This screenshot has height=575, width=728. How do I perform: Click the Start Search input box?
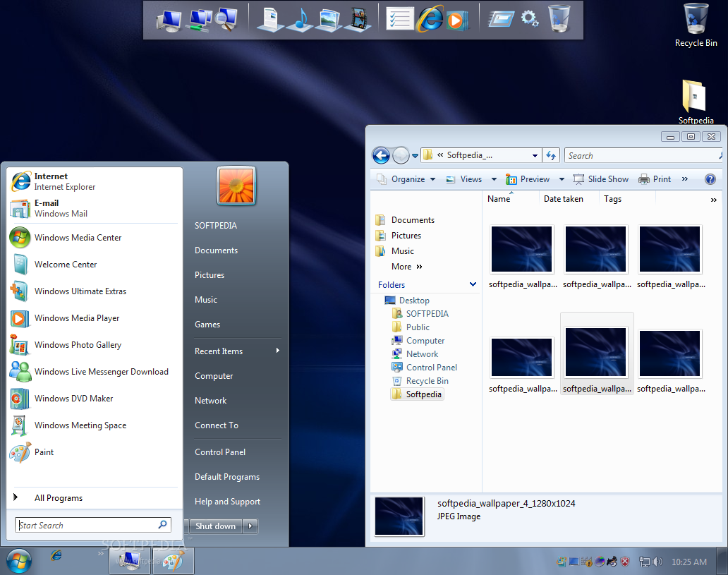coord(93,526)
